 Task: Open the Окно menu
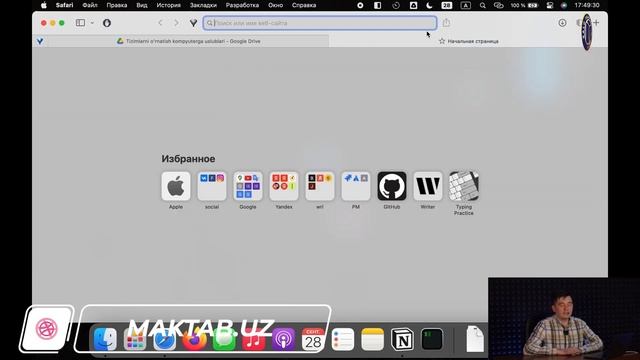[276, 5]
